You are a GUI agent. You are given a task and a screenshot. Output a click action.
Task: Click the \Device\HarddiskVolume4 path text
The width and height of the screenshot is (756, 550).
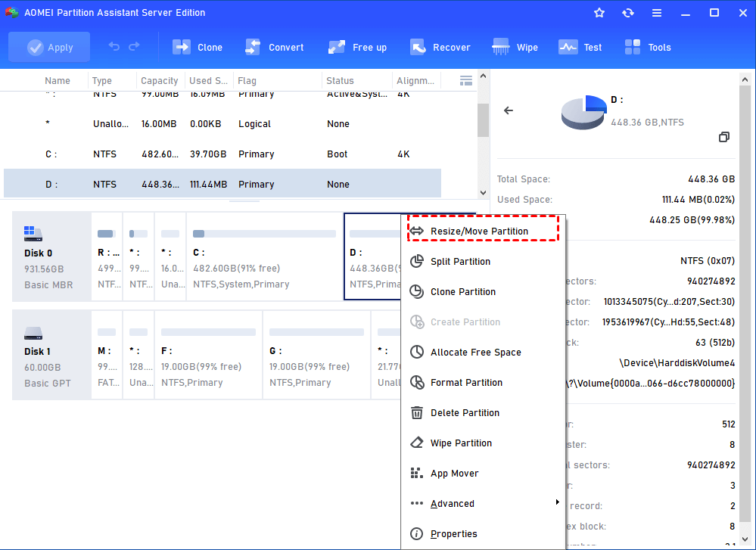pyautogui.click(x=677, y=363)
